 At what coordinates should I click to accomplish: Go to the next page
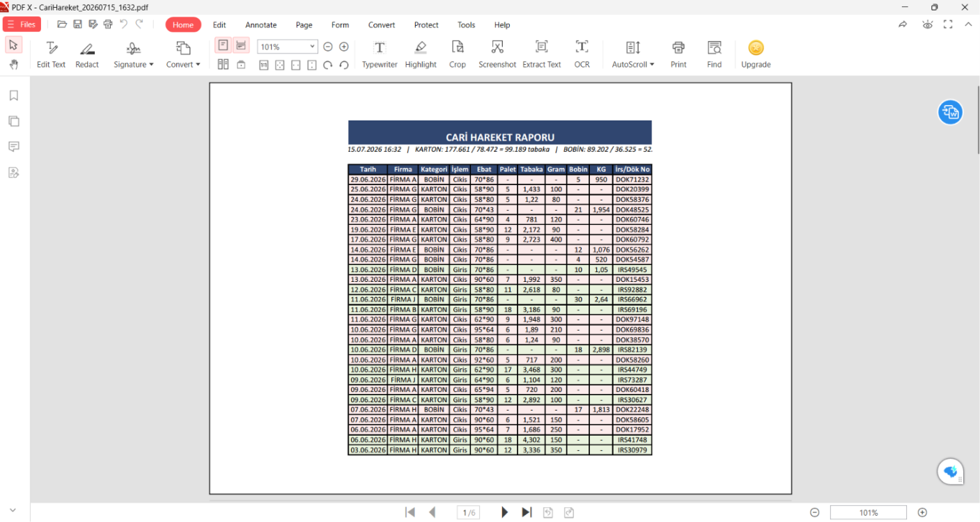(x=504, y=512)
